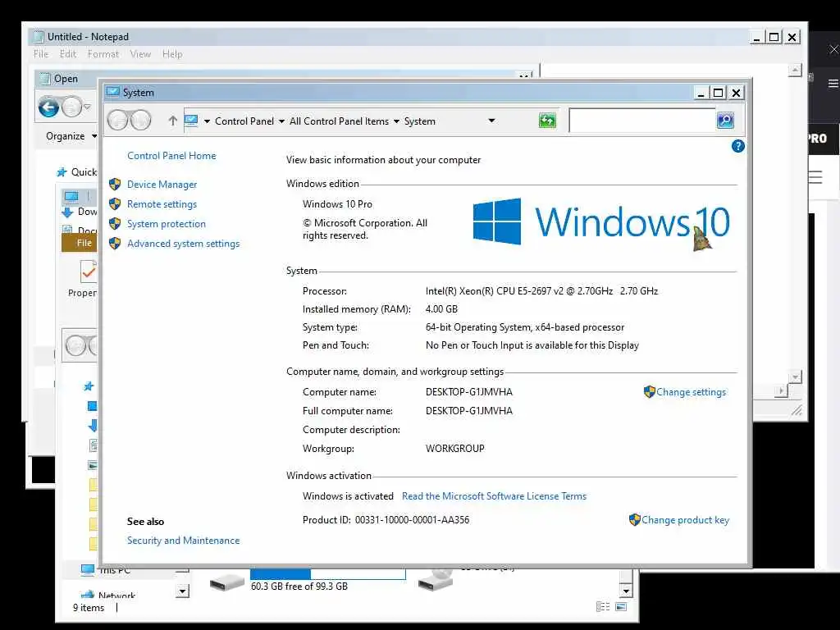Image resolution: width=840 pixels, height=630 pixels.
Task: Click All Control Panel Items breadcrumb
Action: click(x=339, y=121)
